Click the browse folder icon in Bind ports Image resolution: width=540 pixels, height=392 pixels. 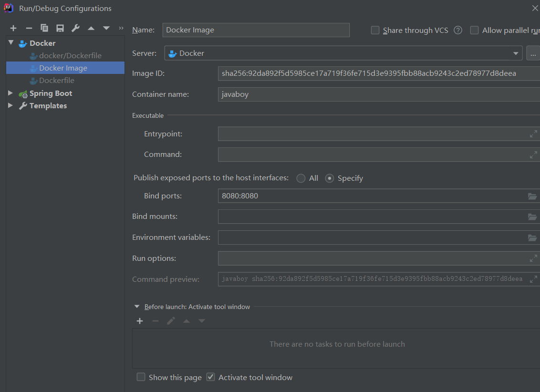pos(532,196)
